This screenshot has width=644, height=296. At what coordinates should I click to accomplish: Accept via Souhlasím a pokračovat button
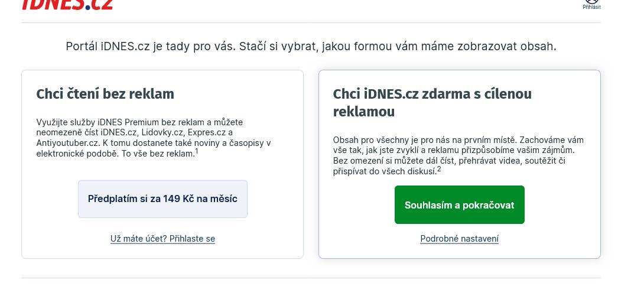pos(459,205)
